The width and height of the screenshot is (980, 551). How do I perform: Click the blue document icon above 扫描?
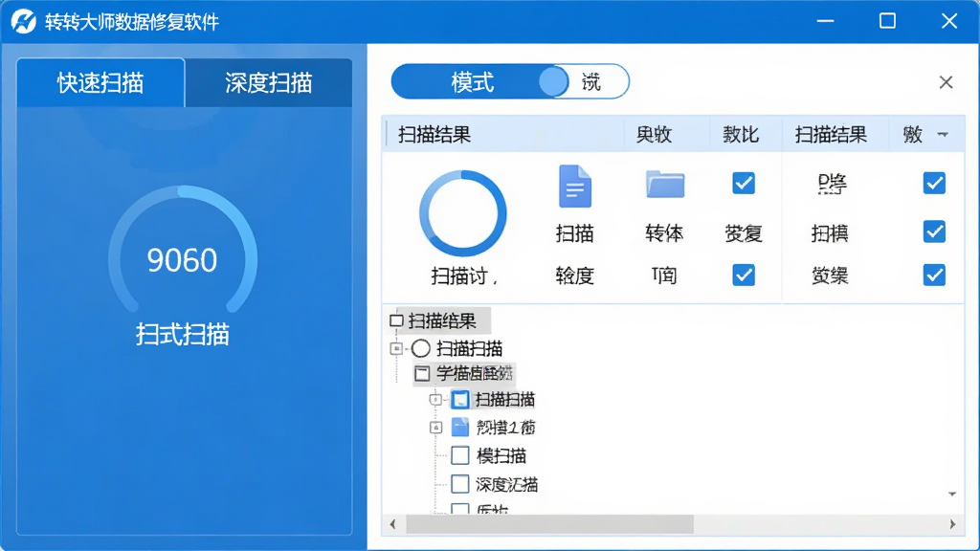574,187
